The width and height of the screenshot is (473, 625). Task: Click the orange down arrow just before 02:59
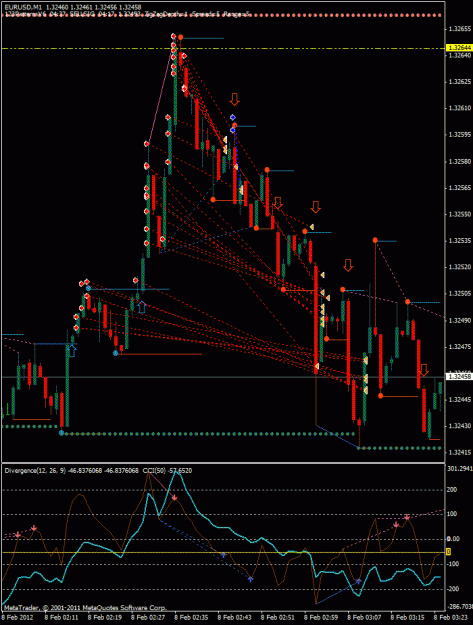(x=316, y=207)
